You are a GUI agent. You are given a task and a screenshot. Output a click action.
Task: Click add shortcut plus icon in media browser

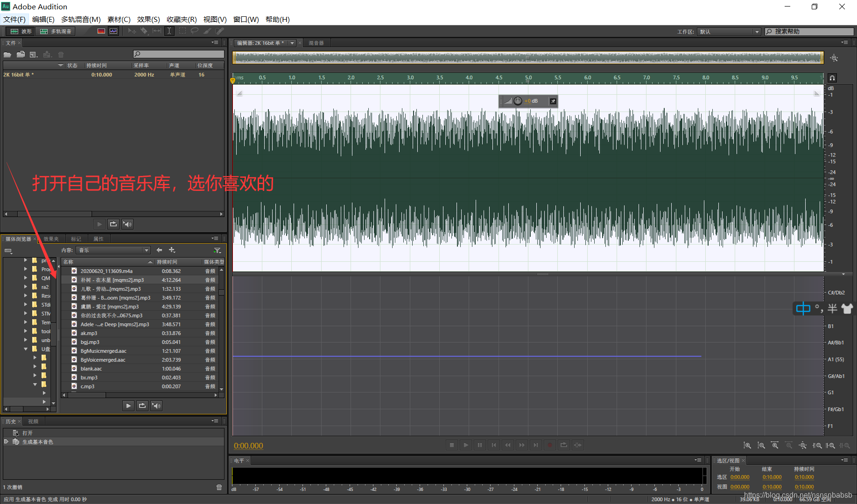tap(172, 250)
